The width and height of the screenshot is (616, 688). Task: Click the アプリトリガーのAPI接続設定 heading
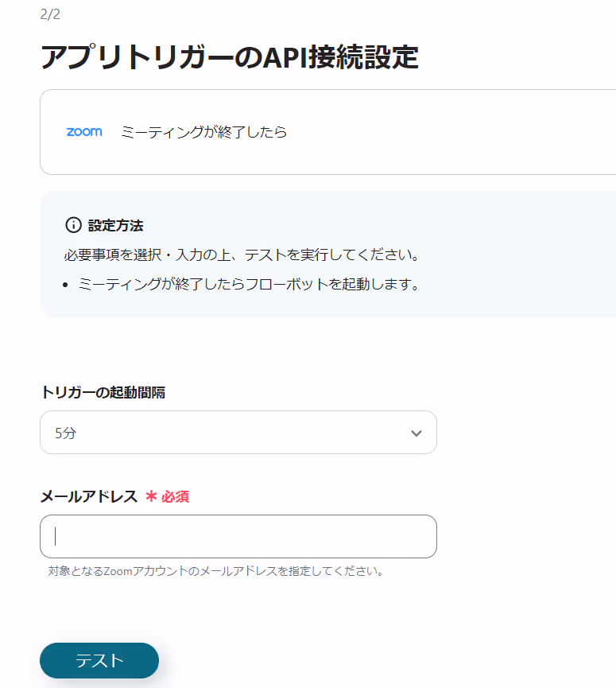(x=230, y=57)
